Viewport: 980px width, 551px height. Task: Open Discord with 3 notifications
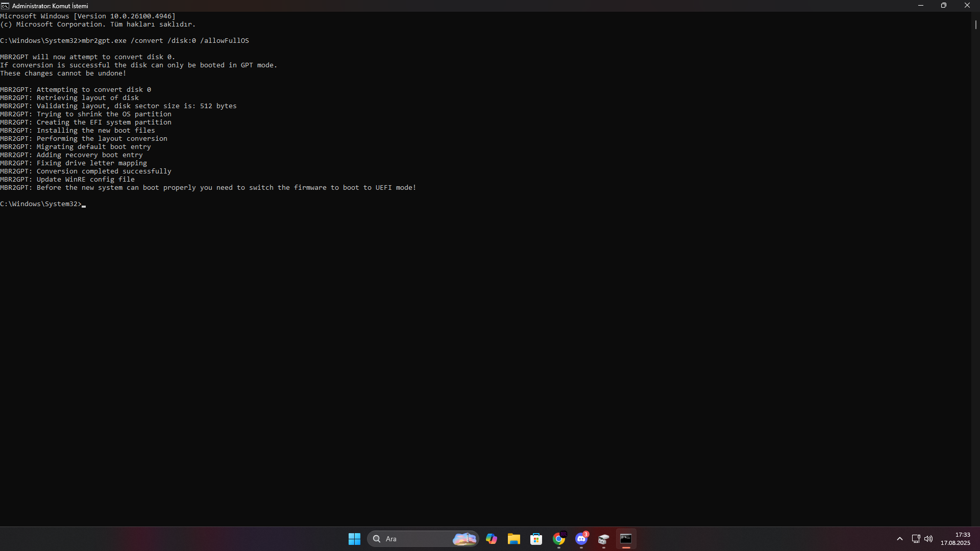(581, 539)
